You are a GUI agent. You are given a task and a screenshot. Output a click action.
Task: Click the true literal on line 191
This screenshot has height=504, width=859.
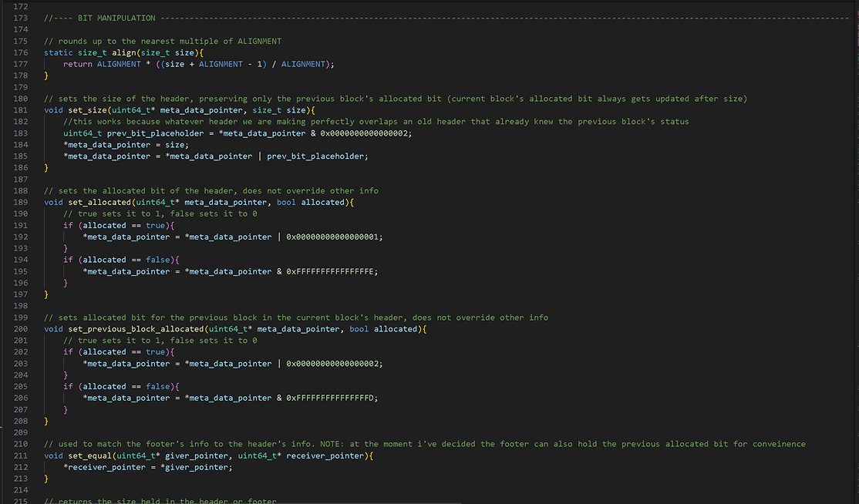pos(155,225)
